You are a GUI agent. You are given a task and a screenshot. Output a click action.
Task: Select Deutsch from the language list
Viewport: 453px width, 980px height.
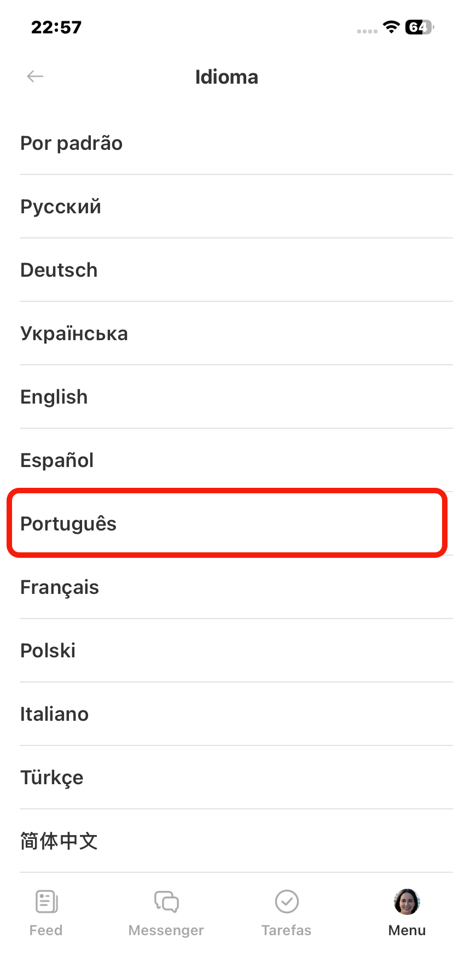point(59,270)
